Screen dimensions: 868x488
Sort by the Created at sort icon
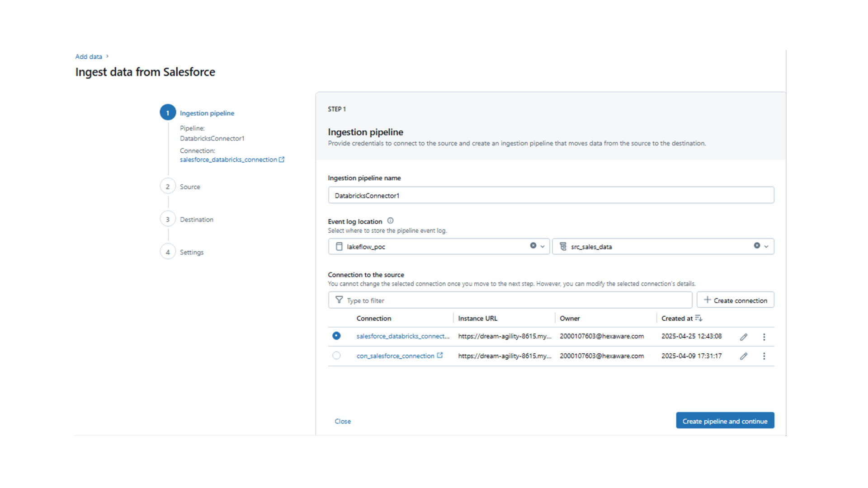(699, 318)
